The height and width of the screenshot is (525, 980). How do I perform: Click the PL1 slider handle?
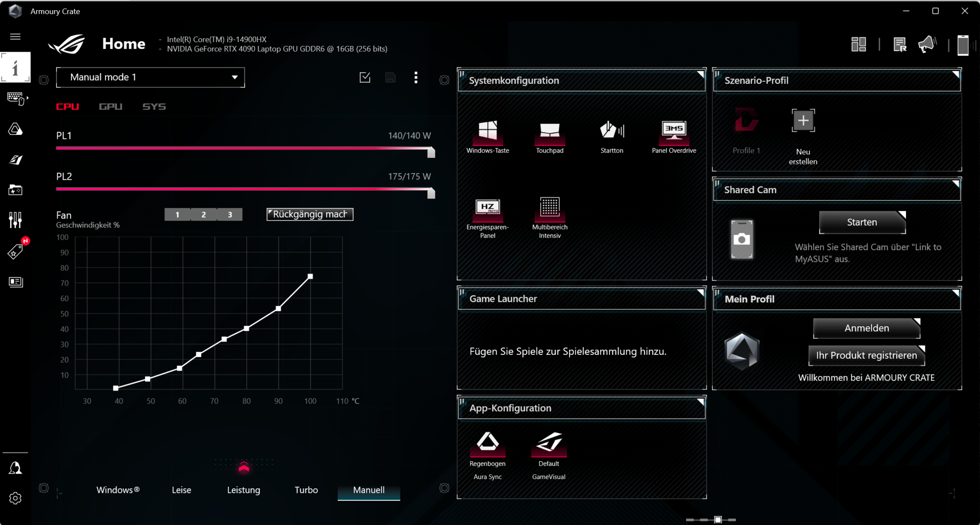click(x=431, y=152)
